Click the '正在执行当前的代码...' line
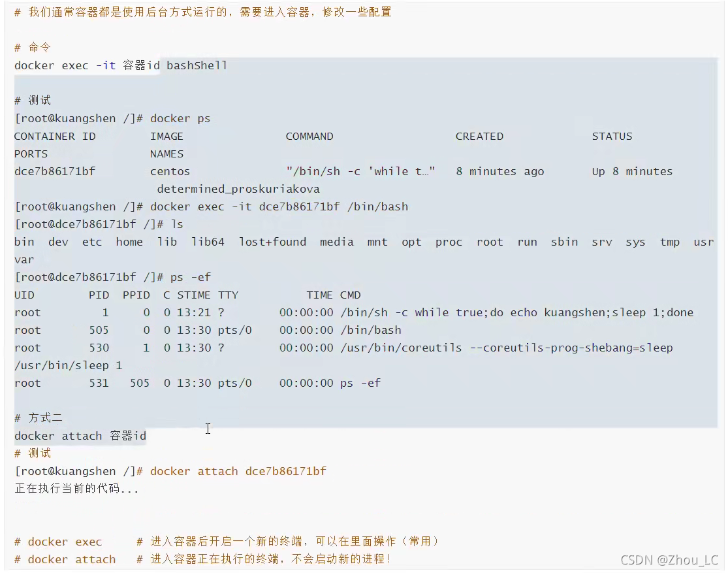This screenshot has height=573, width=728. pyautogui.click(x=76, y=489)
